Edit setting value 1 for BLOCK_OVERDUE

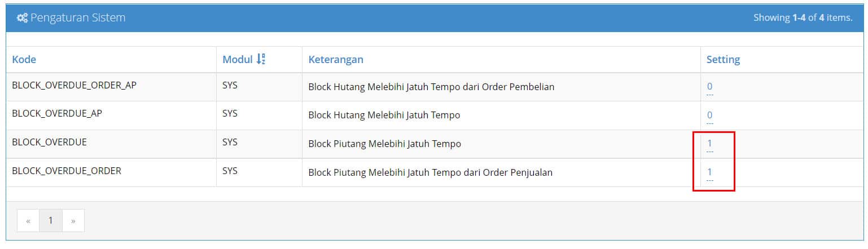coord(709,144)
